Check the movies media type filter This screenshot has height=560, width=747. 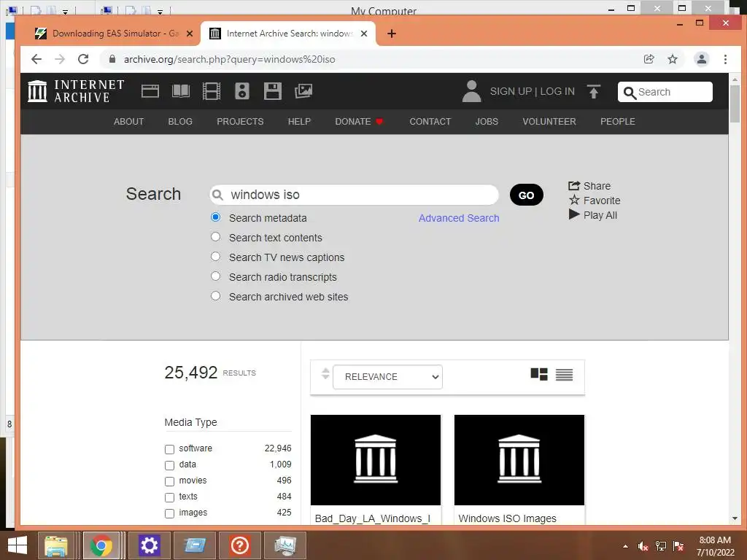pyautogui.click(x=169, y=481)
